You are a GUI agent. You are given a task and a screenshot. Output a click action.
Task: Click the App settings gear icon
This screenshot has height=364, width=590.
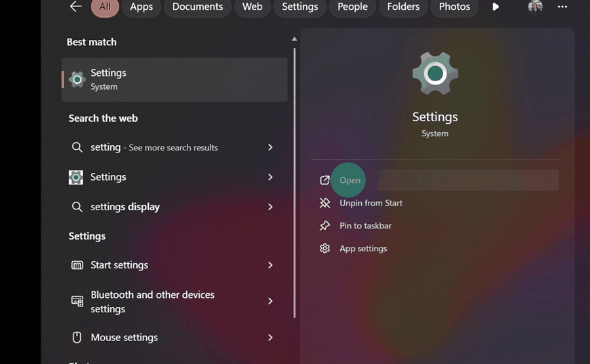pyautogui.click(x=324, y=249)
